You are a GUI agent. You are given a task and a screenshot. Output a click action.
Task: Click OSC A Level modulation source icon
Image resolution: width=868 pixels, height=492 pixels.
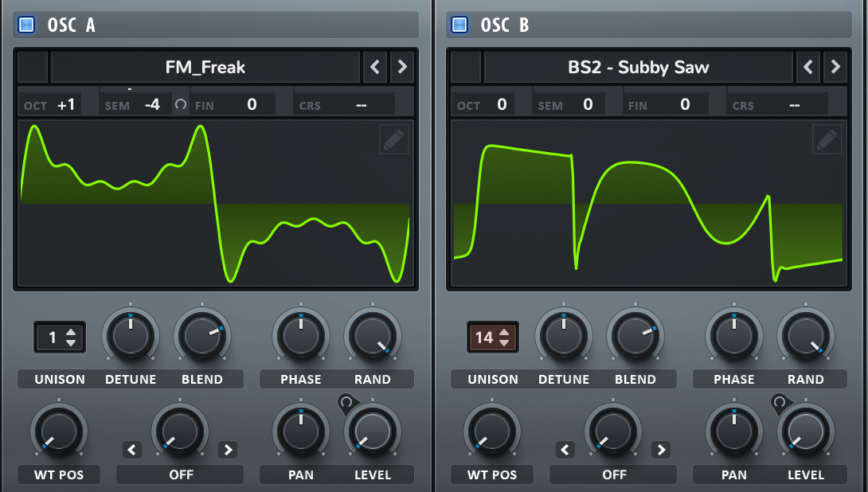click(346, 403)
